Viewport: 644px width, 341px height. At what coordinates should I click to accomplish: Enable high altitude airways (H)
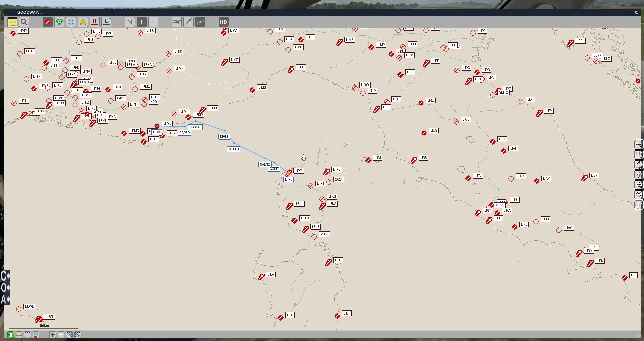(x=95, y=22)
